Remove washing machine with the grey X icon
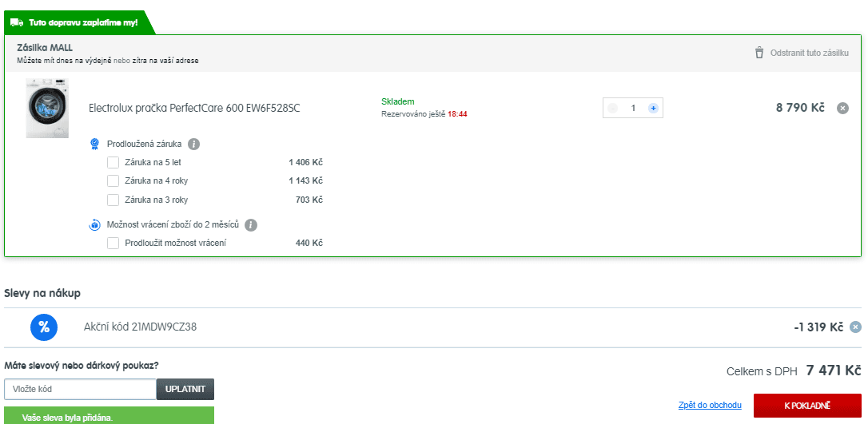The height and width of the screenshot is (424, 868). (842, 109)
